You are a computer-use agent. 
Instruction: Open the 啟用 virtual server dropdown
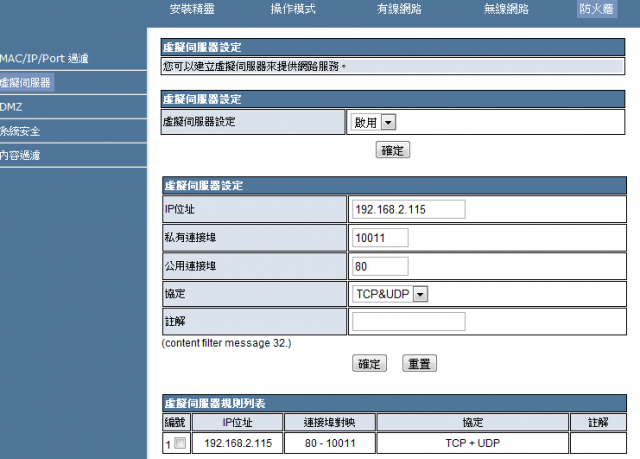pos(373,122)
